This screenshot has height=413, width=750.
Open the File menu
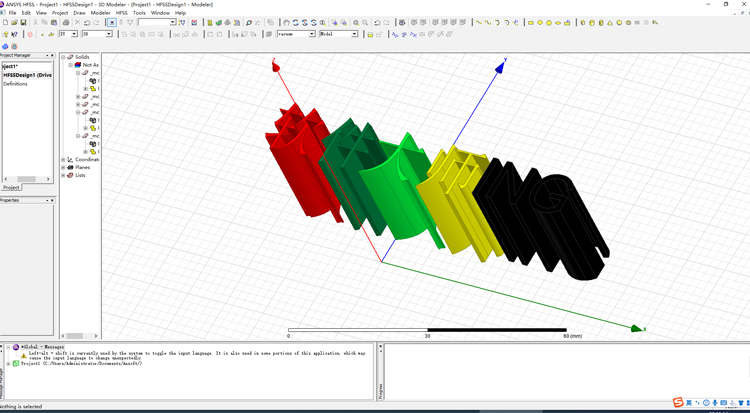[x=12, y=13]
